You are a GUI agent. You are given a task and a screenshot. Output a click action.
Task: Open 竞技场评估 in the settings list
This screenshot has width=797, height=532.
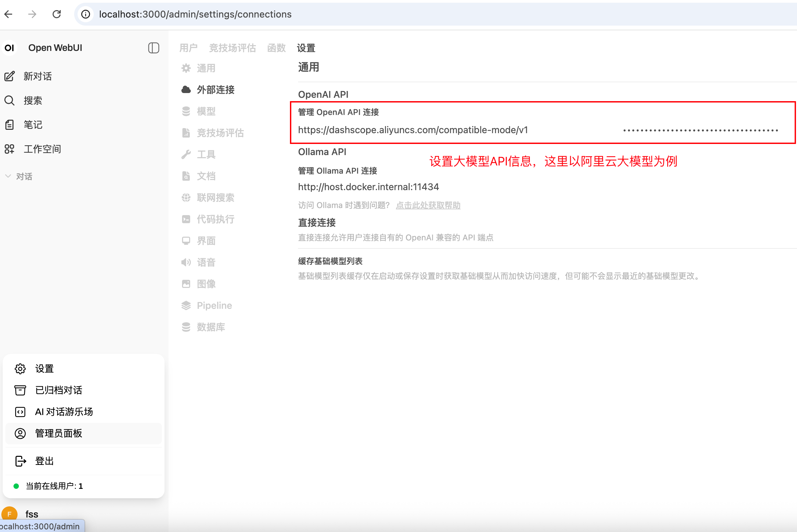(213, 132)
